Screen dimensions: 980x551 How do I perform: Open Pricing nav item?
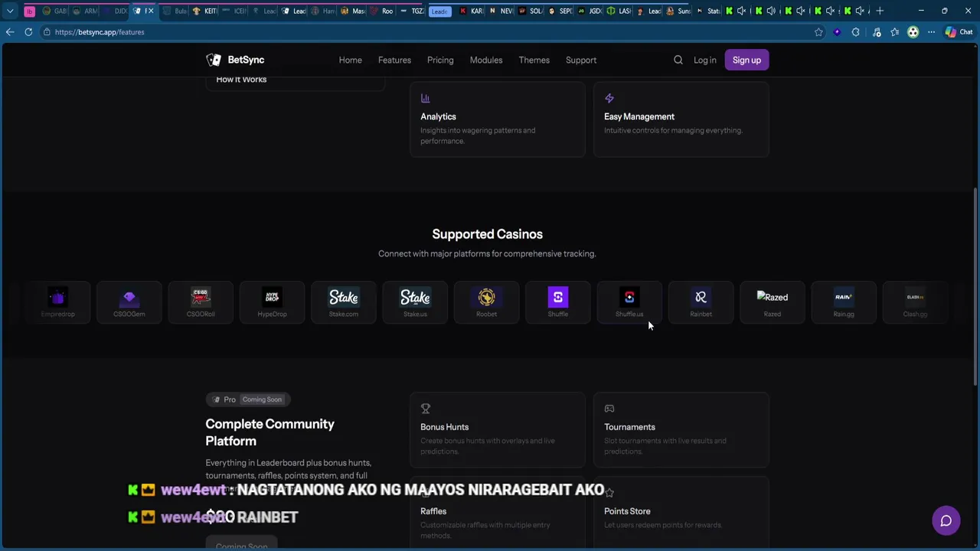coord(440,60)
